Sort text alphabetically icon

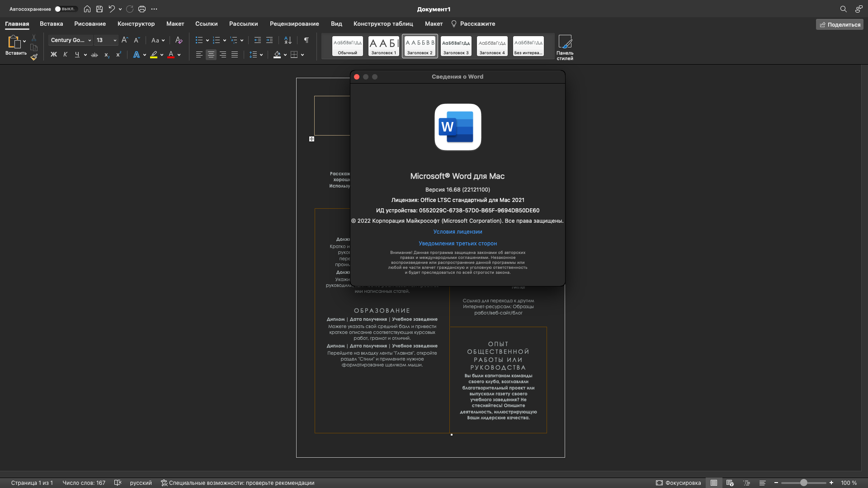pos(288,40)
